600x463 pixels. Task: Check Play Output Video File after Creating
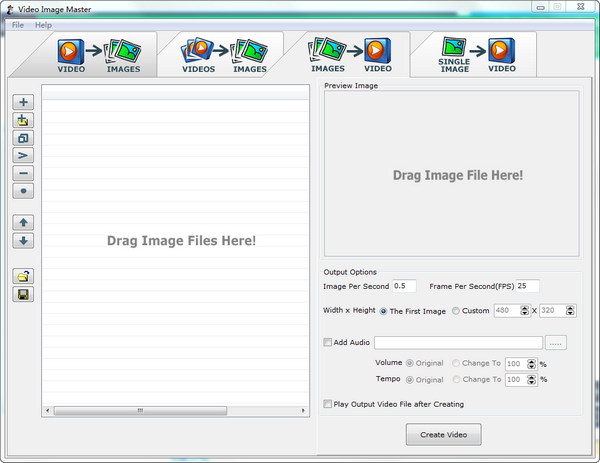coord(328,404)
